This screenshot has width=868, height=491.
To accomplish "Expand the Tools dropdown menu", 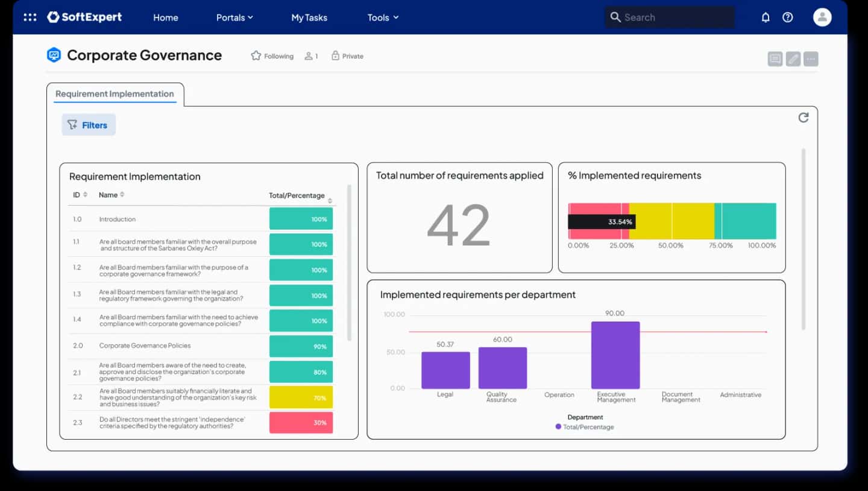I will [x=383, y=17].
